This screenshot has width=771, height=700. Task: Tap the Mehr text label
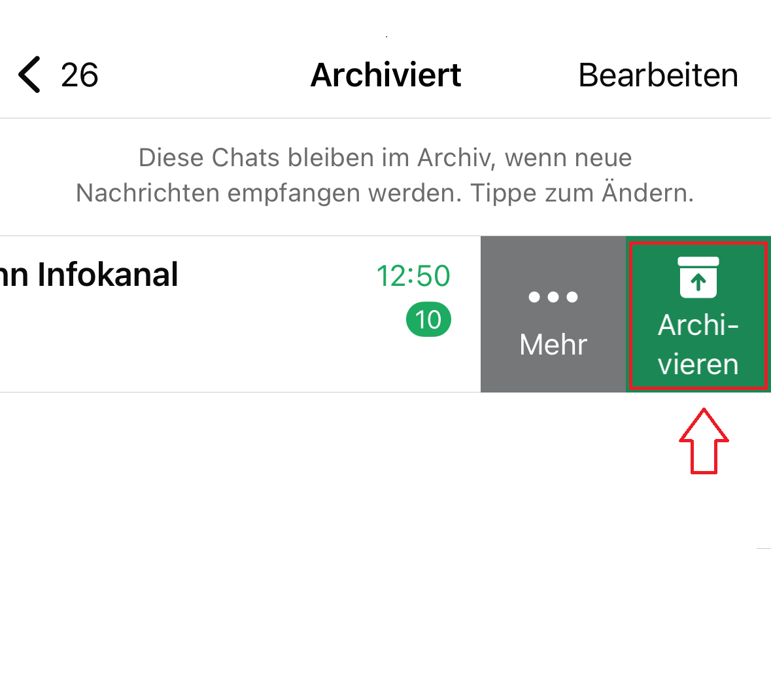[553, 345]
